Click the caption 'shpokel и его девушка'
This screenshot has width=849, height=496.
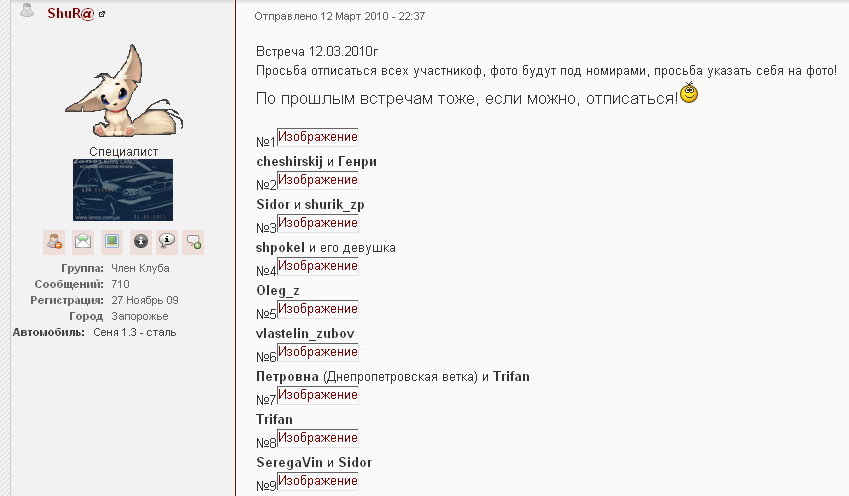click(325, 247)
